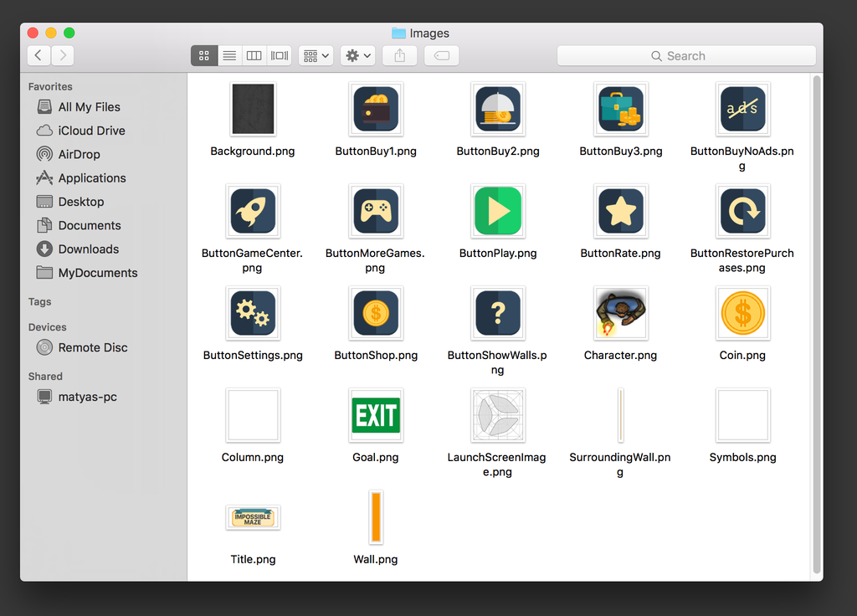Image resolution: width=857 pixels, height=616 pixels.
Task: Select the ButtonSettings.png gears icon
Action: [253, 313]
